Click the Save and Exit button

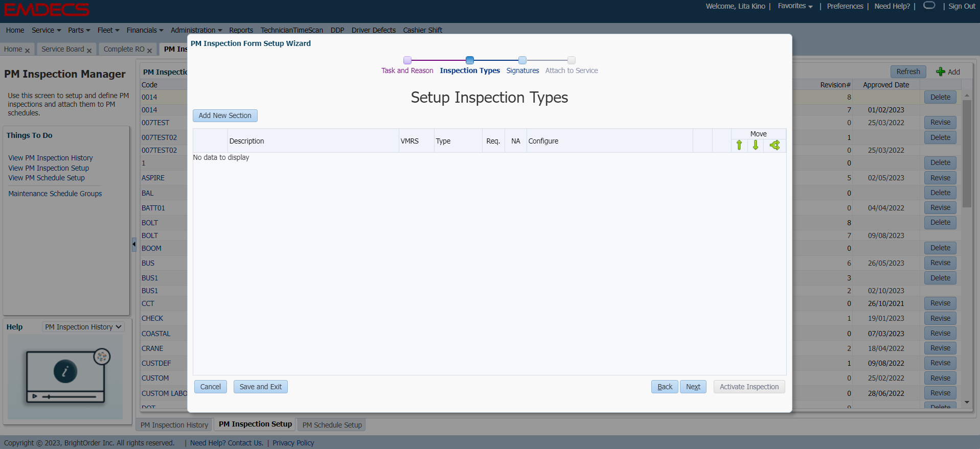coord(260,387)
